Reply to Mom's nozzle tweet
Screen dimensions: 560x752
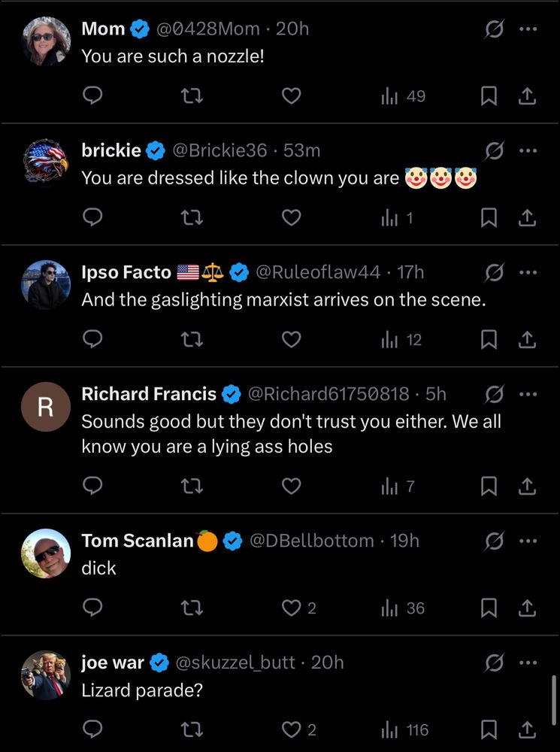point(92,96)
